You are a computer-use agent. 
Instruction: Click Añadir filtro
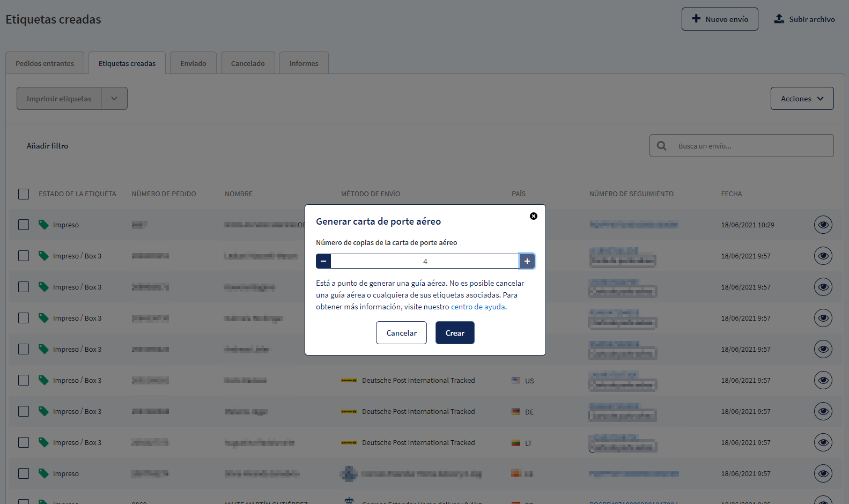click(47, 146)
